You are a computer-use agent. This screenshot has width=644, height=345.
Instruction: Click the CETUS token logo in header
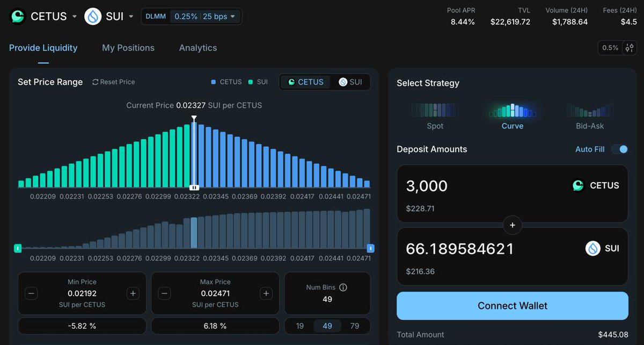pos(18,16)
